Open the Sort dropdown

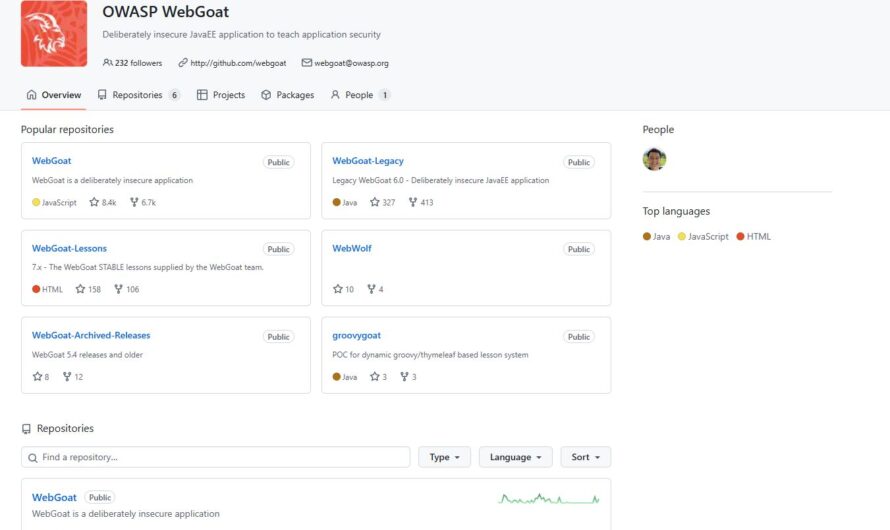point(586,457)
